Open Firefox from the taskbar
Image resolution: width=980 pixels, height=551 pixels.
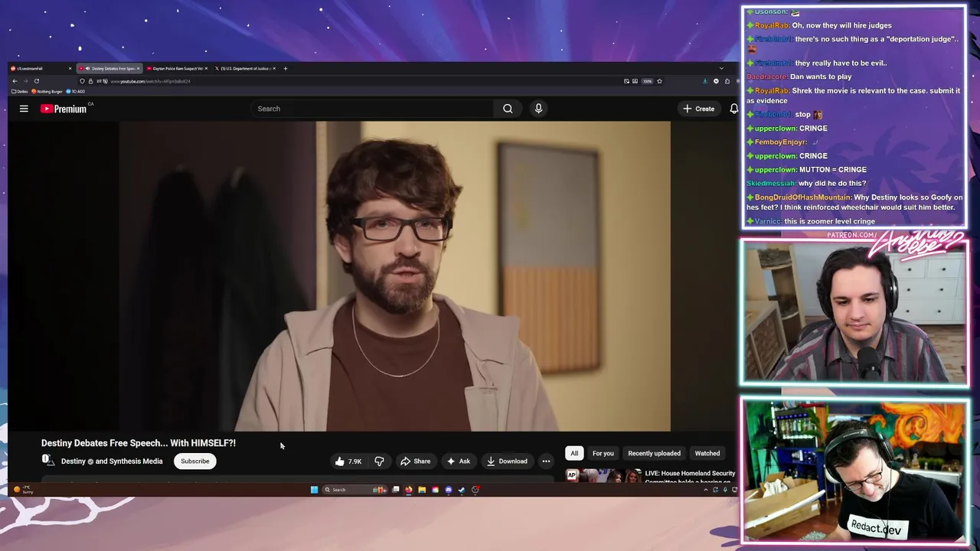[x=409, y=490]
